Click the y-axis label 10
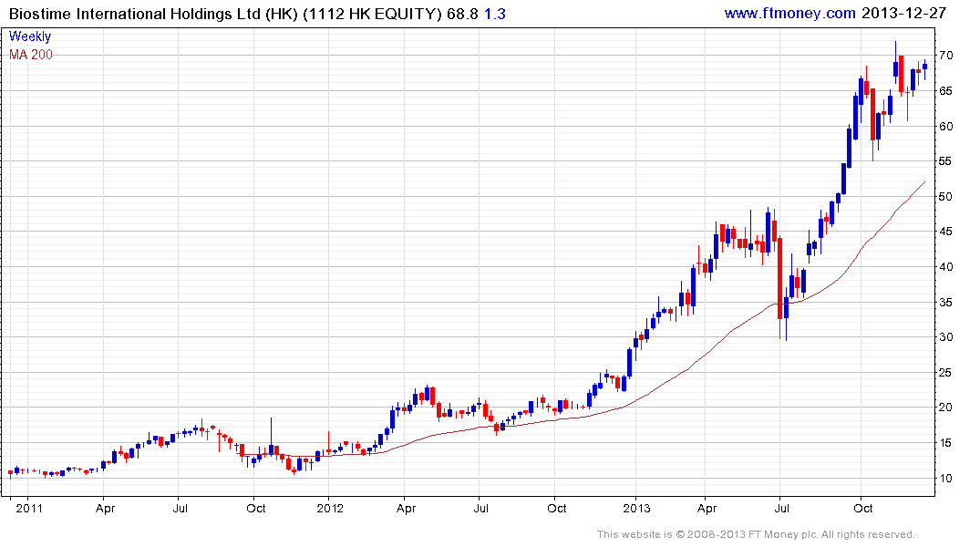The width and height of the screenshot is (980, 547). pos(945,479)
